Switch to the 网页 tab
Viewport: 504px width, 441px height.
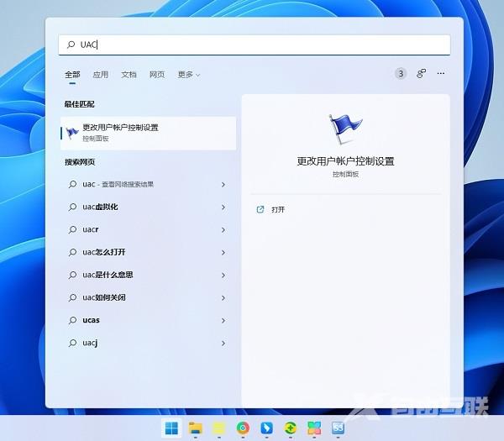pos(157,75)
